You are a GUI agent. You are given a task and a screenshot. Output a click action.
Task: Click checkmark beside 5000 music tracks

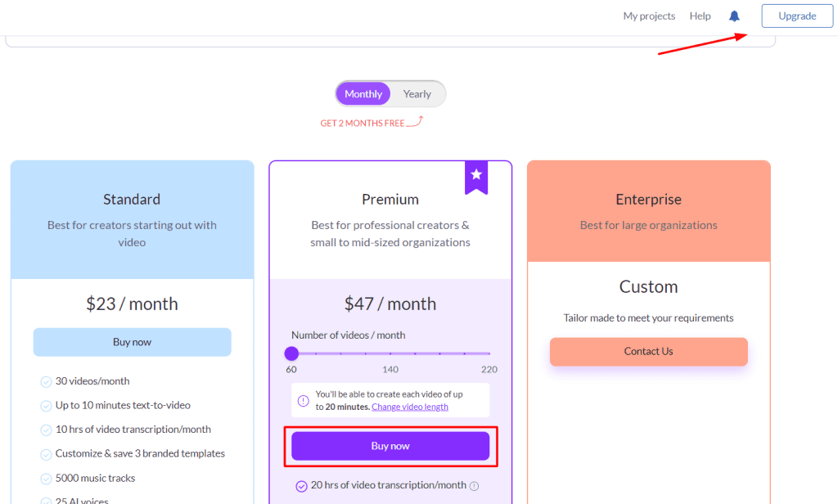[x=46, y=479]
